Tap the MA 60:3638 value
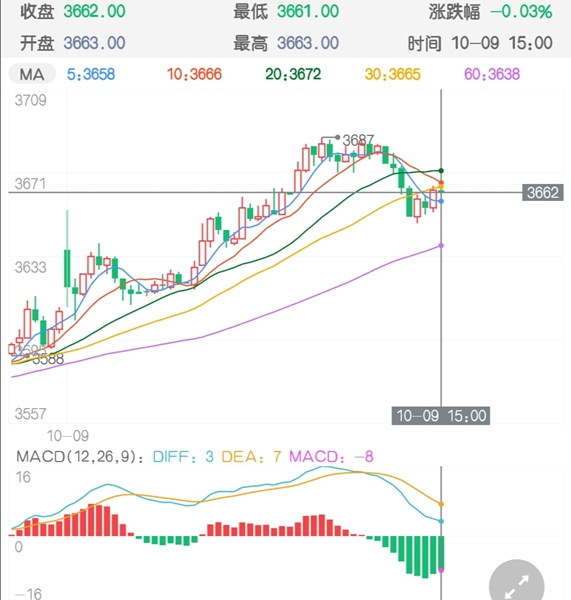This screenshot has height=600, width=571. [492, 74]
